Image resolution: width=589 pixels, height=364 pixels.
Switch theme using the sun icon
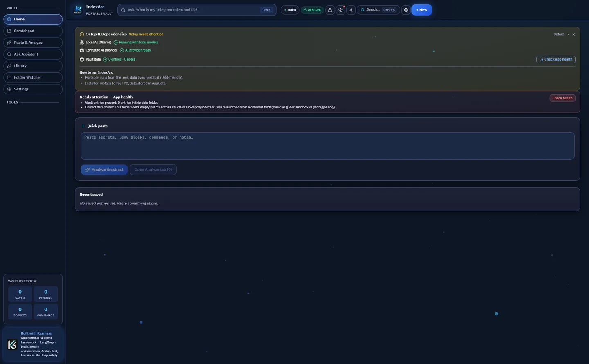coord(351,10)
